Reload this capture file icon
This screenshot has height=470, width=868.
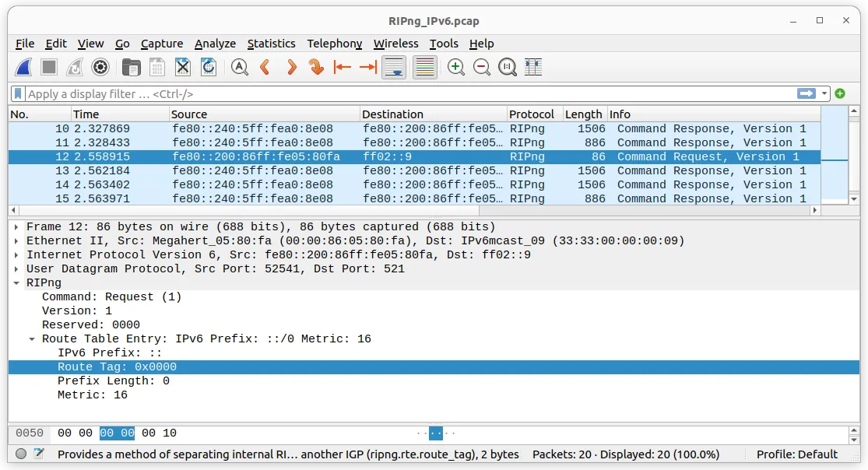pos(209,67)
